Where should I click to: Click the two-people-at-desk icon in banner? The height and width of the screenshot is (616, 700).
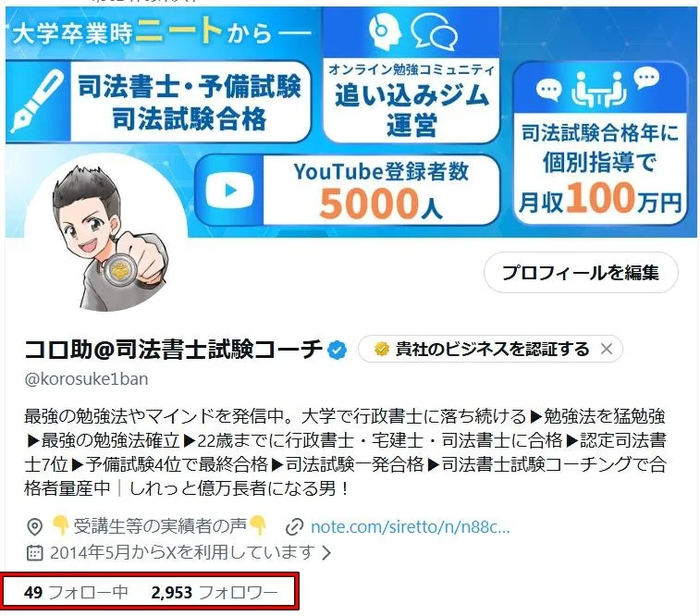598,90
